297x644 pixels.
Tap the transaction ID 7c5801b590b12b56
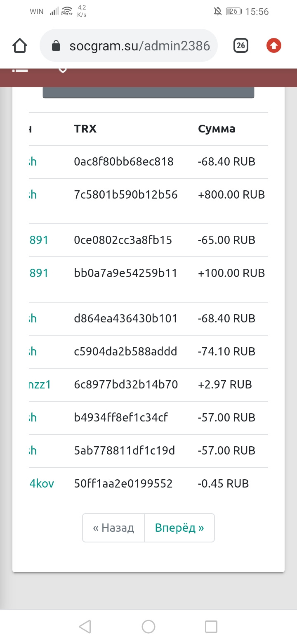(x=126, y=194)
